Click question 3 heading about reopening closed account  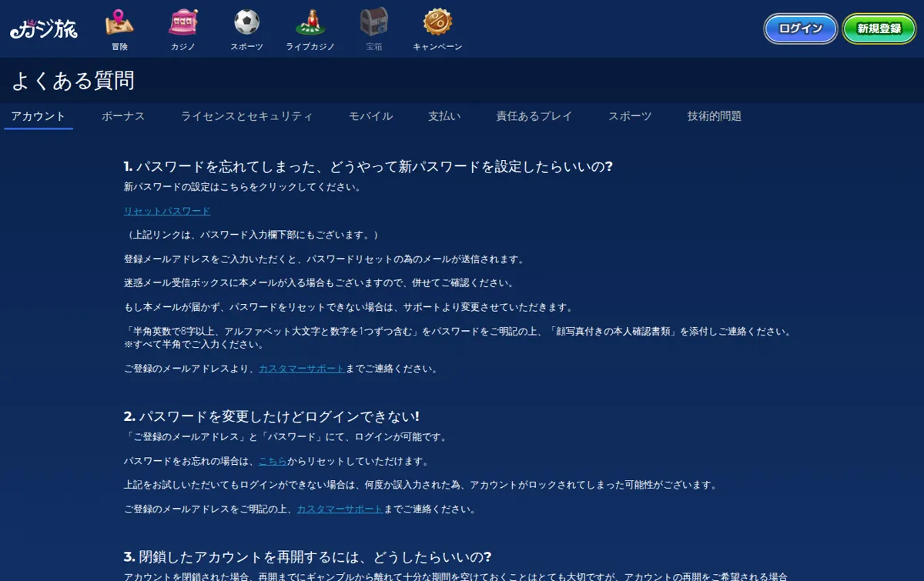coord(307,556)
